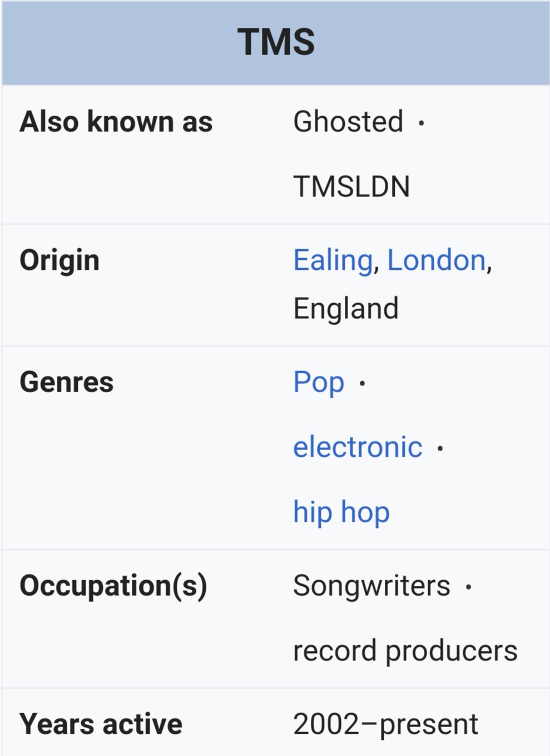Open the Pop genre link
Screen dimensions: 550x756
click(x=319, y=383)
